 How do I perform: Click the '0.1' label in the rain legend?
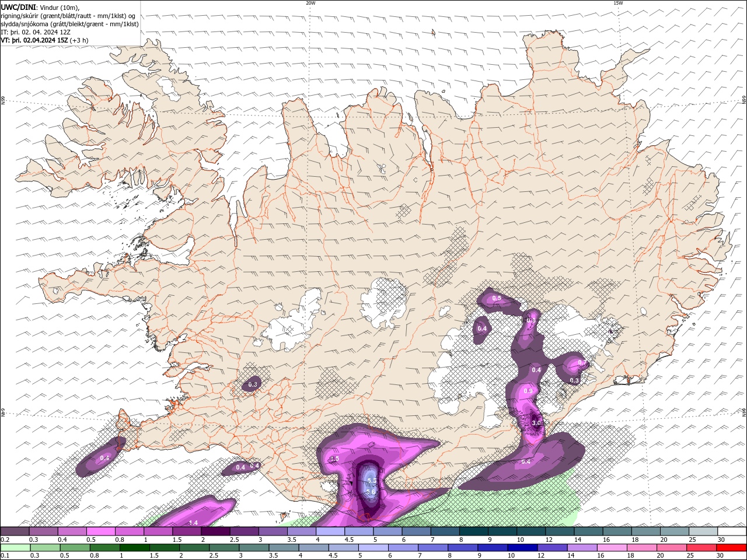click(x=5, y=556)
